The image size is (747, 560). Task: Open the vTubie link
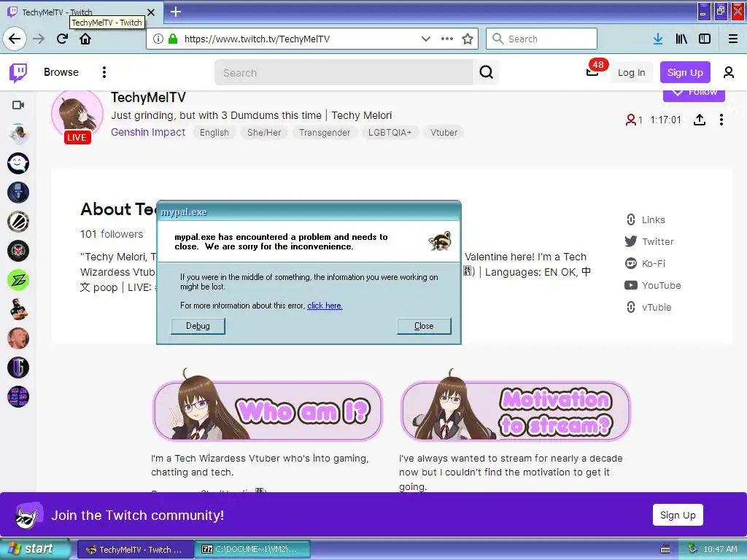pyautogui.click(x=649, y=307)
